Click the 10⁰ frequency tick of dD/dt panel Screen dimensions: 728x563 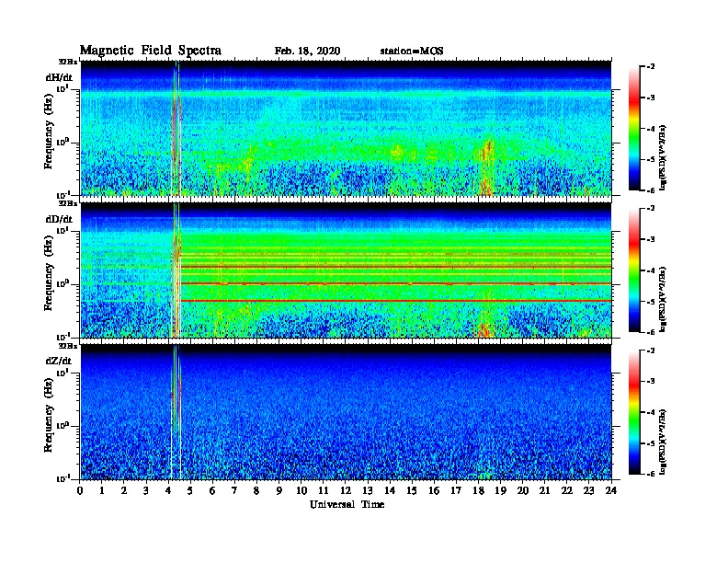pos(63,284)
